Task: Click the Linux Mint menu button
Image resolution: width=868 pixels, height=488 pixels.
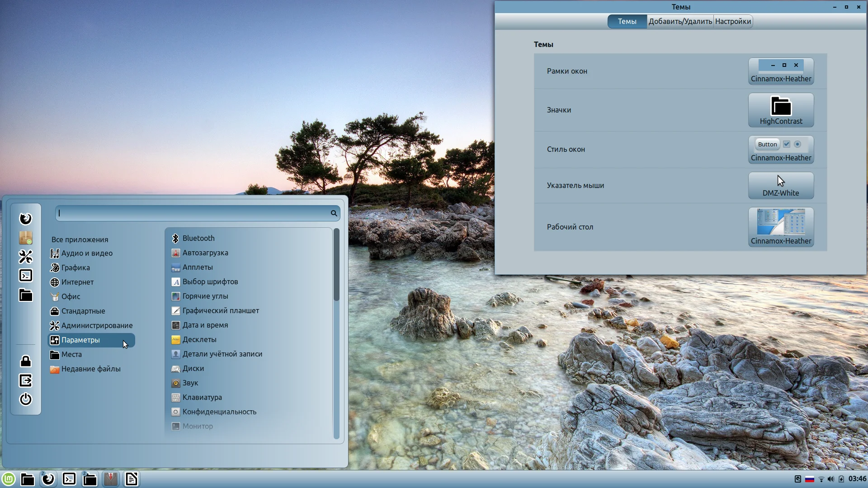Action: click(9, 479)
